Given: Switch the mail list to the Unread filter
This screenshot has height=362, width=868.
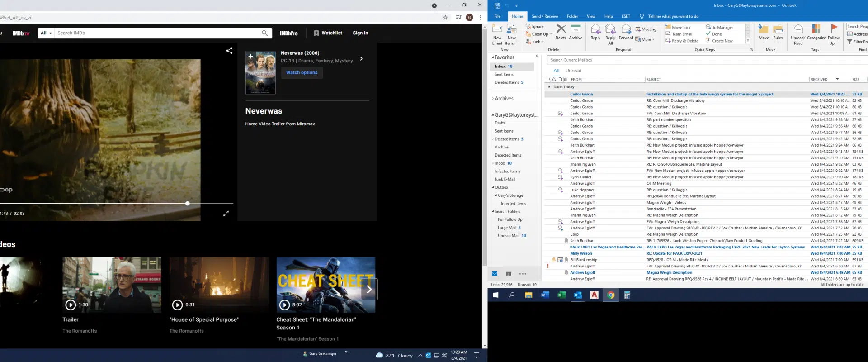Looking at the screenshot, I should [573, 71].
